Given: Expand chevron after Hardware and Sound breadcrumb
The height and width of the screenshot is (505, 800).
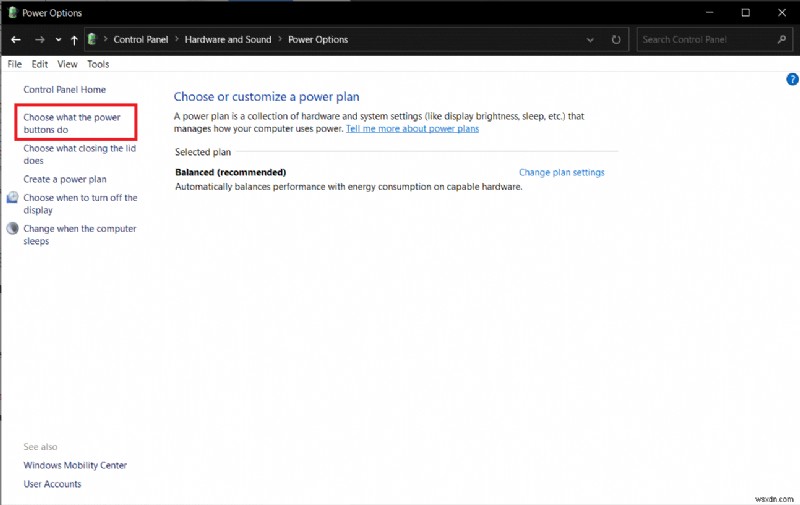Looking at the screenshot, I should pos(280,39).
